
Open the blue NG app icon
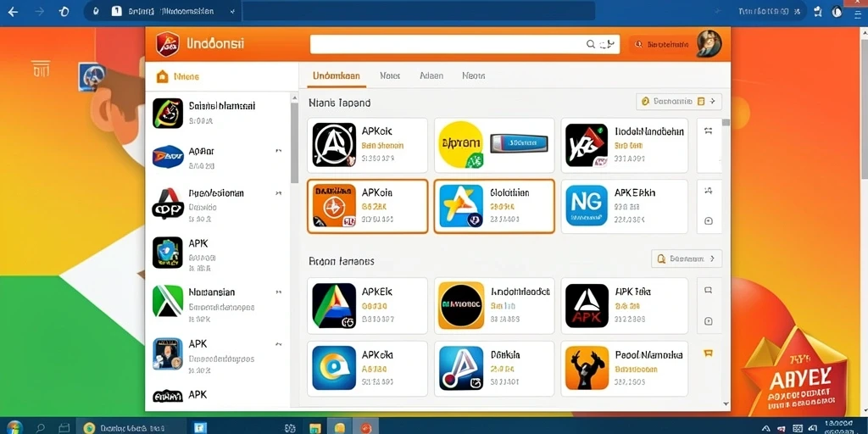click(587, 207)
